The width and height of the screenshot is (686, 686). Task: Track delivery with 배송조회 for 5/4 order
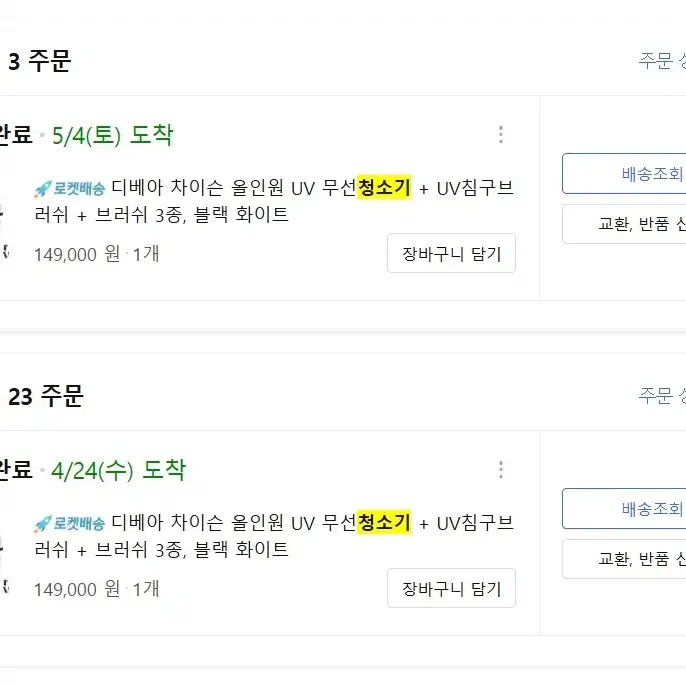click(624, 174)
